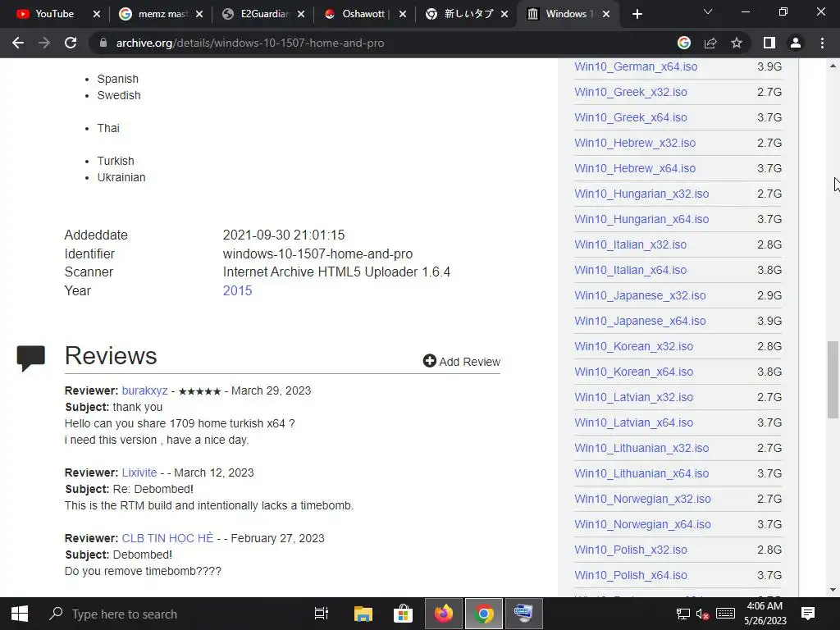Screen dimensions: 840x630
Task: Download Win10_Latvian_x64.iso
Action: (634, 422)
